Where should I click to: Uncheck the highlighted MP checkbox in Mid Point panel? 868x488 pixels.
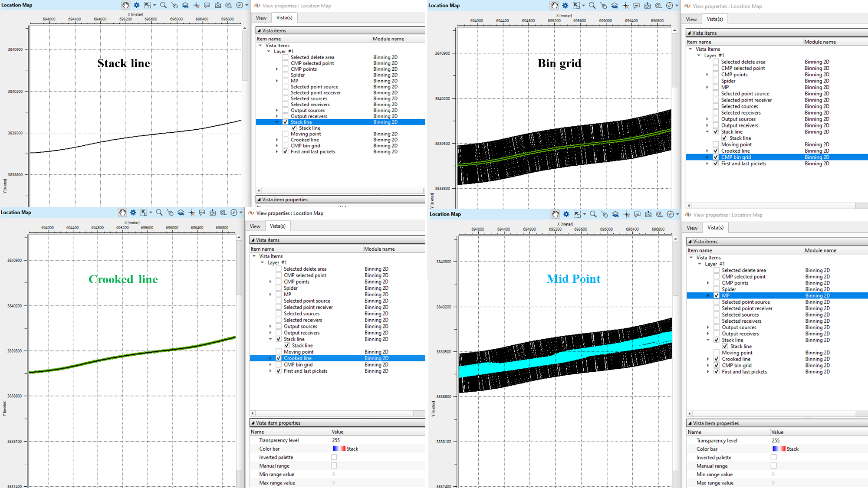(x=717, y=295)
